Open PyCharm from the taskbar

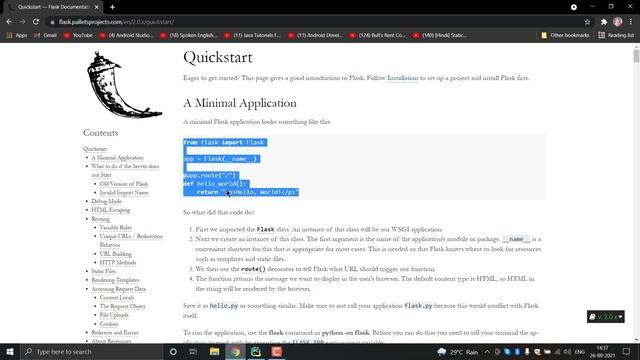pyautogui.click(x=256, y=352)
